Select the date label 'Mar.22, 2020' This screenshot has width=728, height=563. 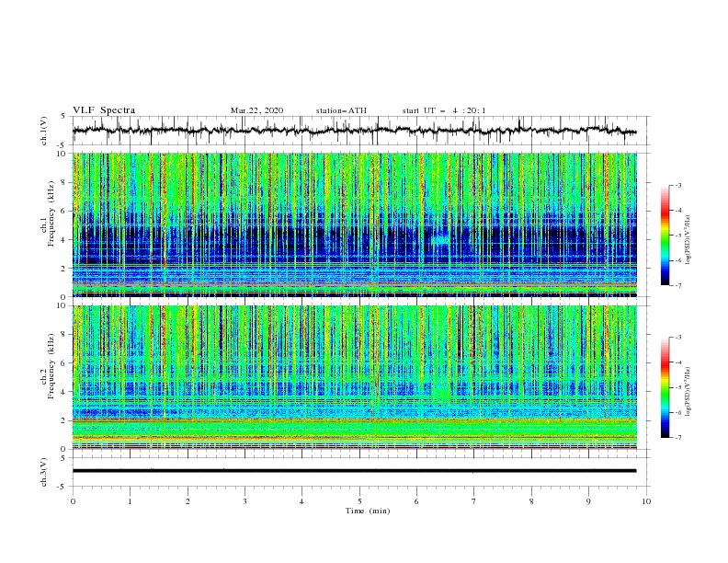[256, 110]
